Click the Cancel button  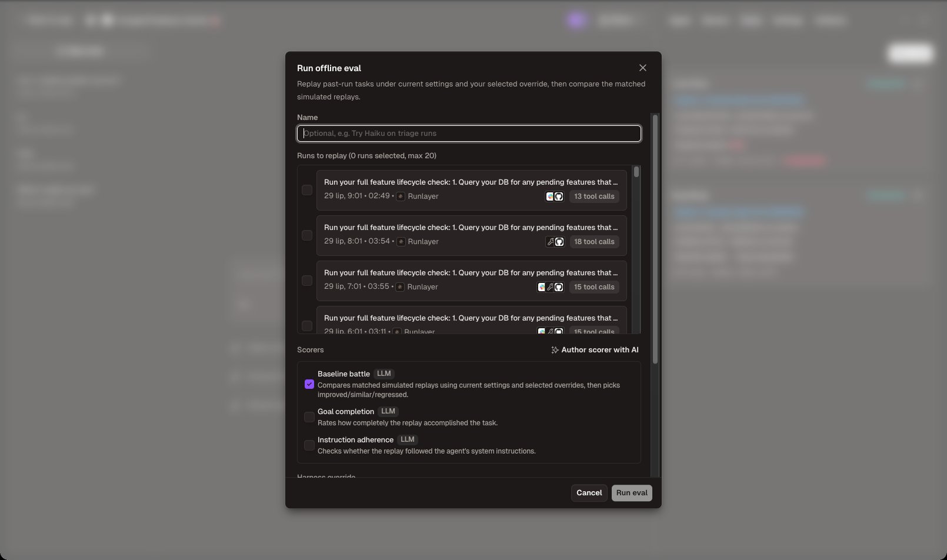[x=589, y=493]
